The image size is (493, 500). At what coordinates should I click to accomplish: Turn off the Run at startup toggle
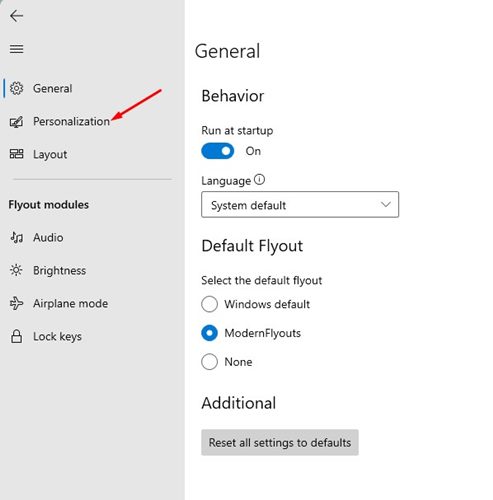click(x=218, y=151)
